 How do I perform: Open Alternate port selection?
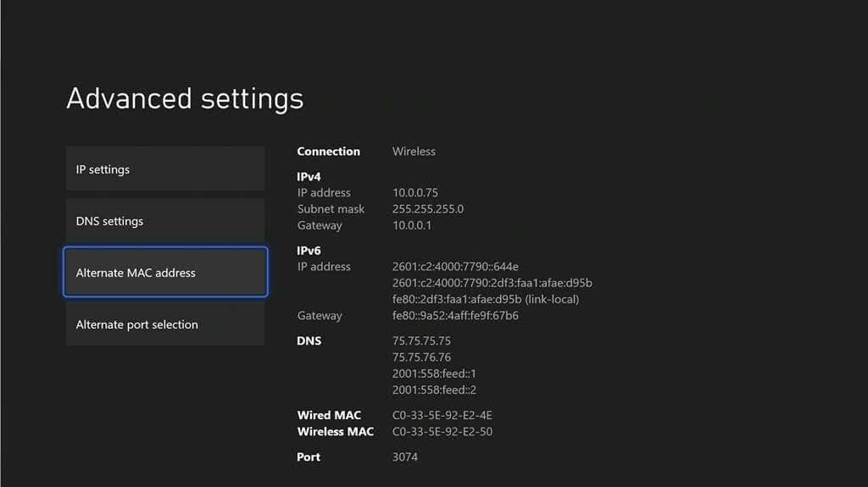point(165,324)
